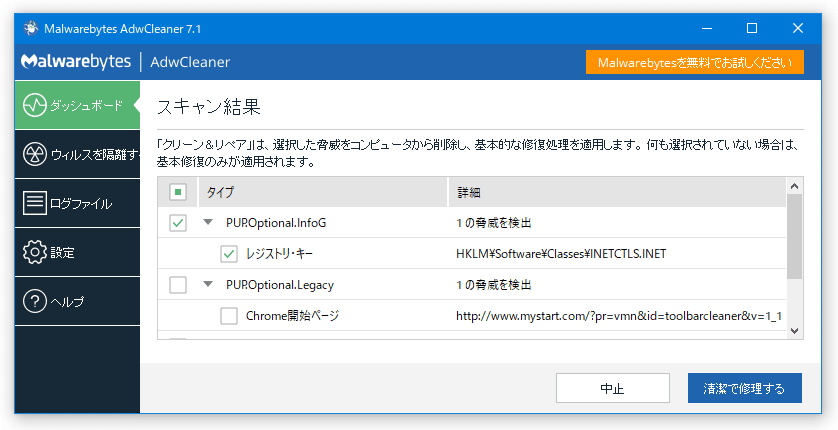Click the AdwCleaner bug icon in title bar

pos(31,28)
